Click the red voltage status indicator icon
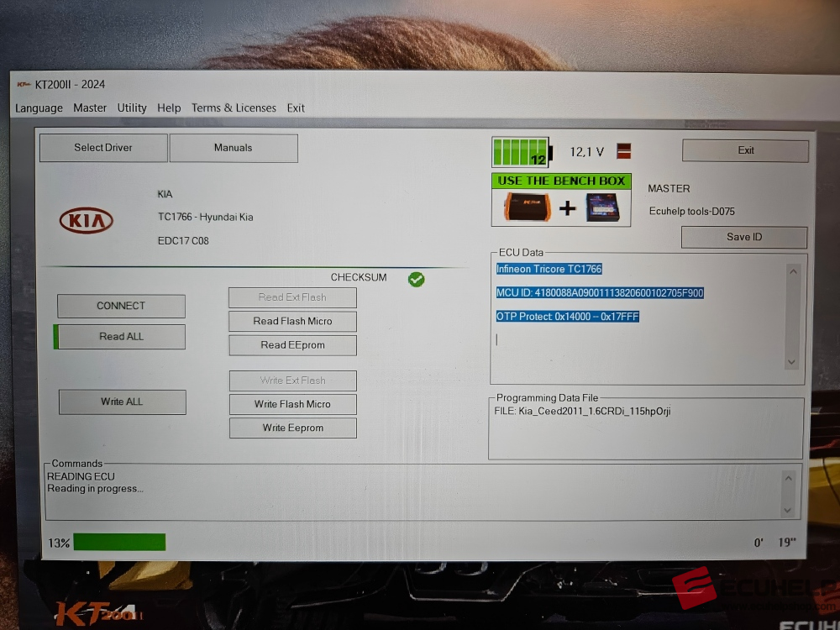The width and height of the screenshot is (840, 630). pos(623,151)
